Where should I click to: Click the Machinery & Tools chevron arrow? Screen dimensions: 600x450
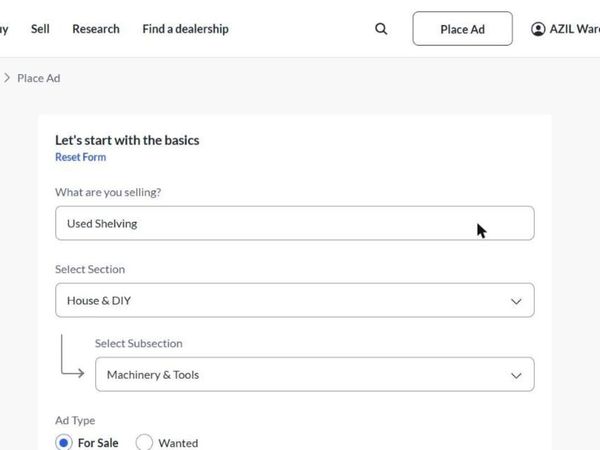516,376
